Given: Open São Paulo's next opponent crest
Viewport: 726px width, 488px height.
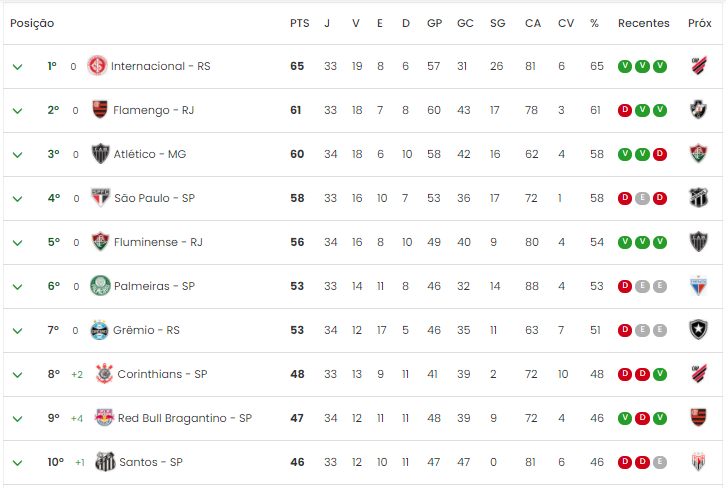Looking at the screenshot, I should click(698, 198).
